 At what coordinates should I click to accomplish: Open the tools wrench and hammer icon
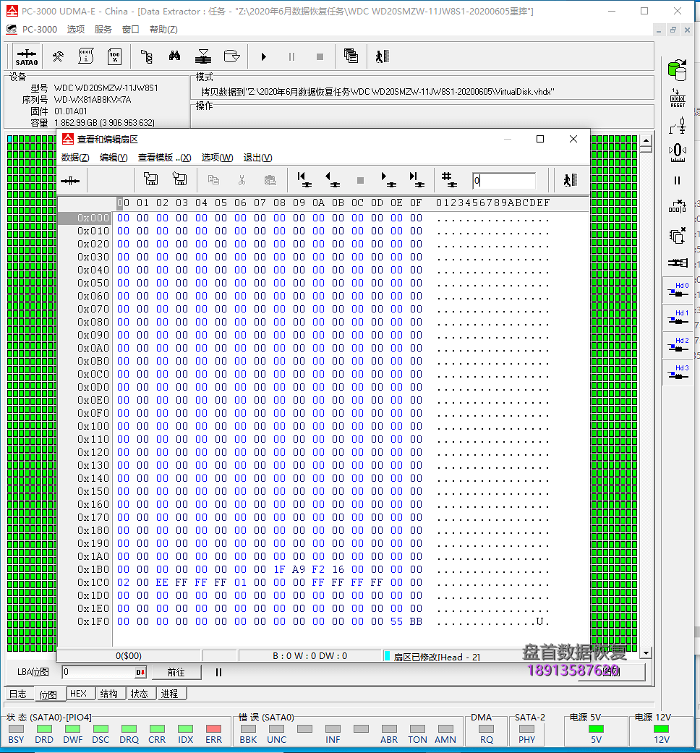pos(58,56)
